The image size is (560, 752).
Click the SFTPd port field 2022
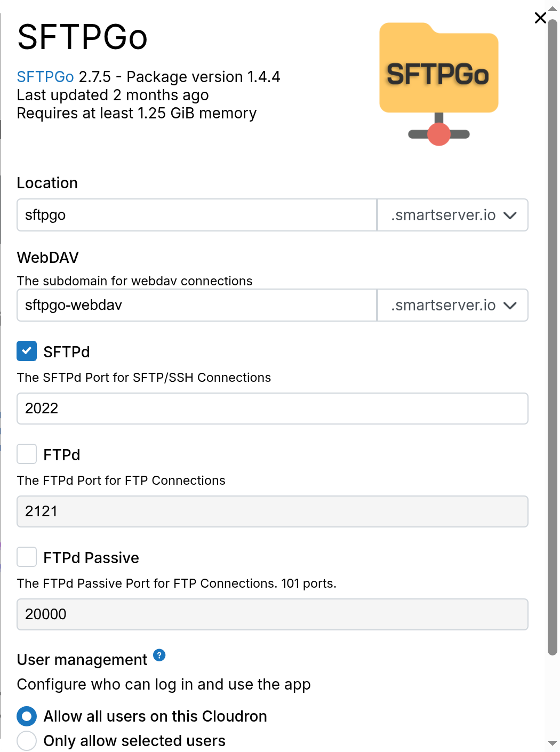(x=273, y=409)
